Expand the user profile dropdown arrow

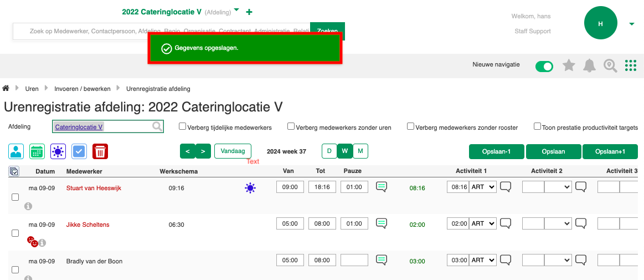click(632, 24)
